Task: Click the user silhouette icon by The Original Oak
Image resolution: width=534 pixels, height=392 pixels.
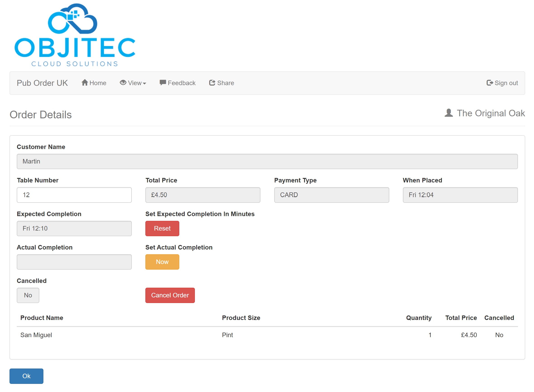Action: coord(449,113)
